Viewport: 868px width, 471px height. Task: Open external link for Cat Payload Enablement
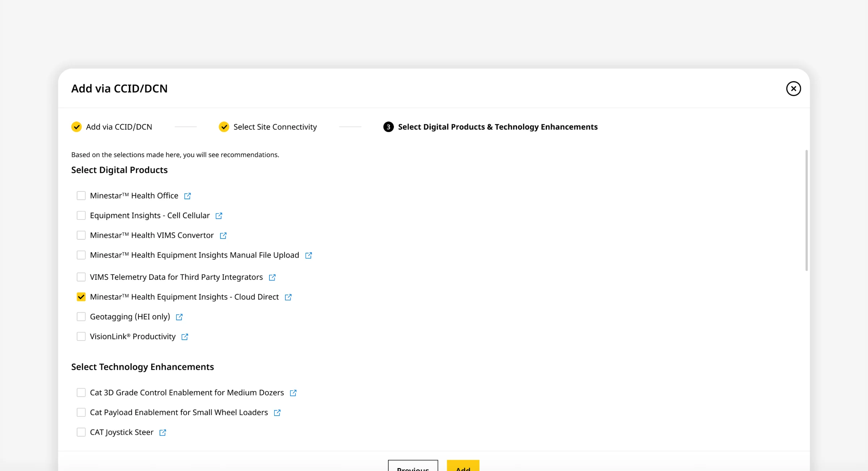(277, 413)
